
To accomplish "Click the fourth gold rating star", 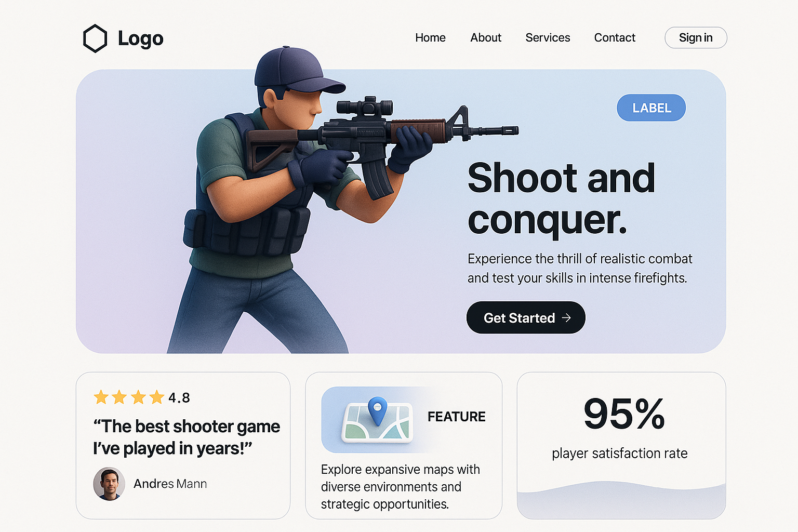I will (157, 397).
